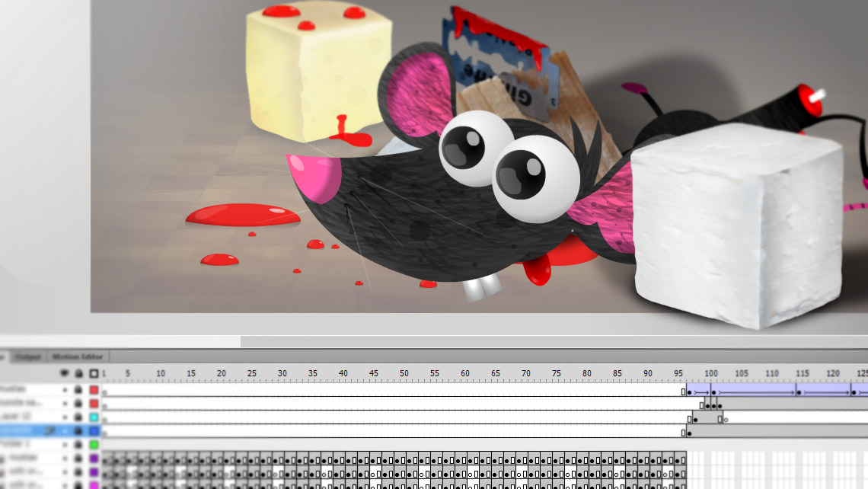Screen dimensions: 868x489
Task: Toggle visibility dot of red layer below tweened layer
Action: tap(65, 404)
